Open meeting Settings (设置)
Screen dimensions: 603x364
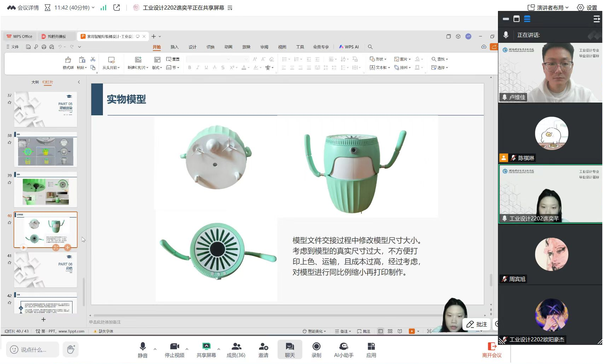(x=587, y=7)
